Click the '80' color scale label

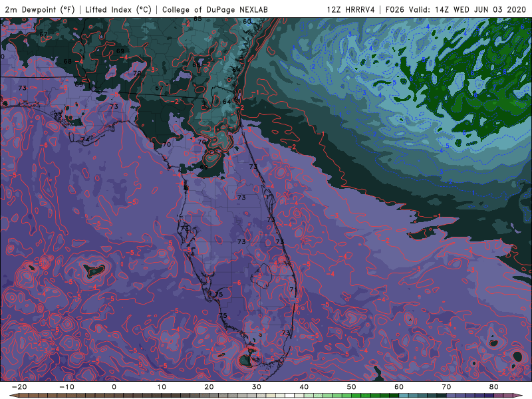point(494,387)
